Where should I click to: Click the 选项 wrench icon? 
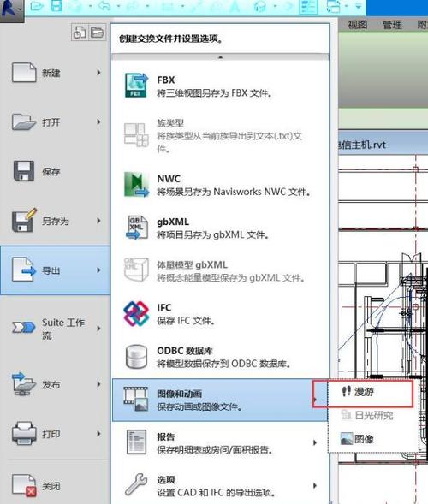coord(136,484)
